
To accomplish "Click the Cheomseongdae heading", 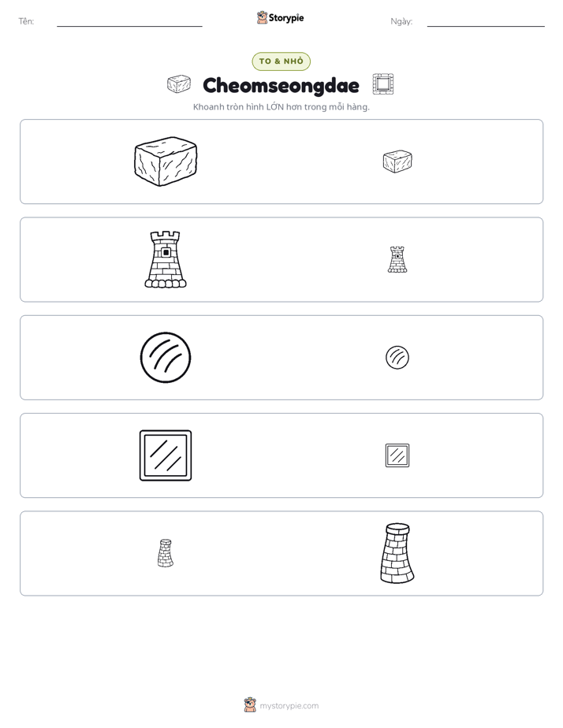I will (281, 85).
